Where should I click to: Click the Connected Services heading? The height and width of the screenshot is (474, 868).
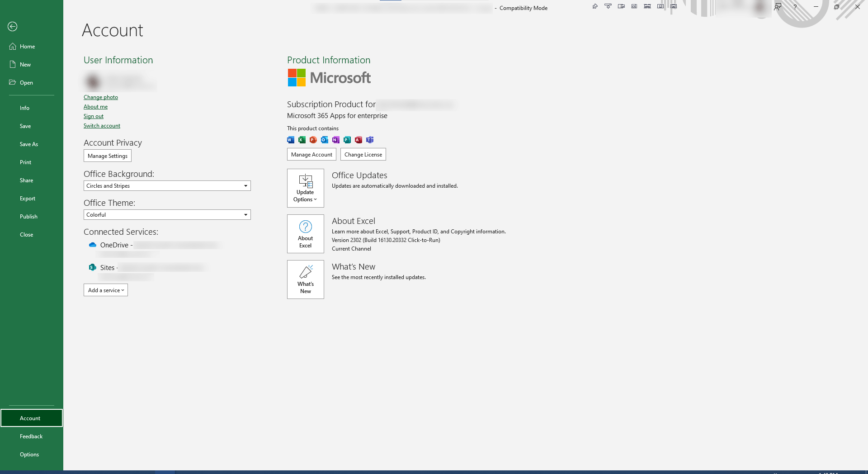coord(121,232)
